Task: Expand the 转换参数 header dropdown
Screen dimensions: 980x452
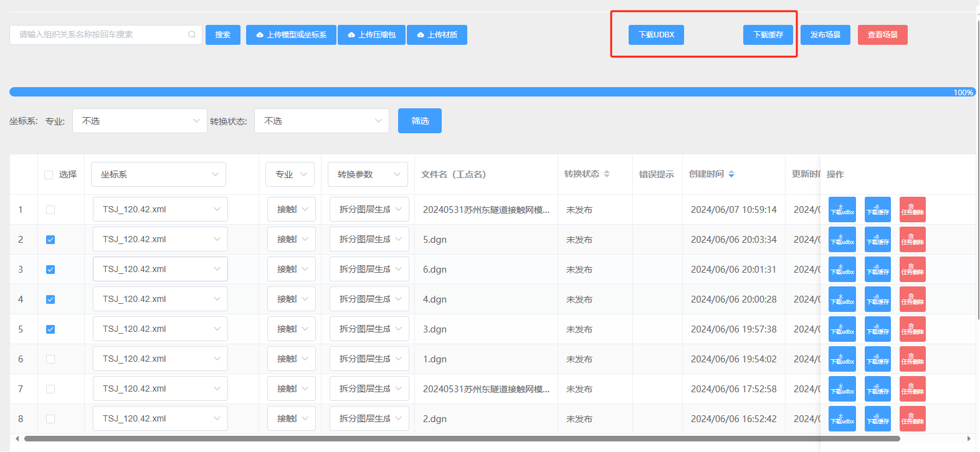Action: click(x=368, y=174)
